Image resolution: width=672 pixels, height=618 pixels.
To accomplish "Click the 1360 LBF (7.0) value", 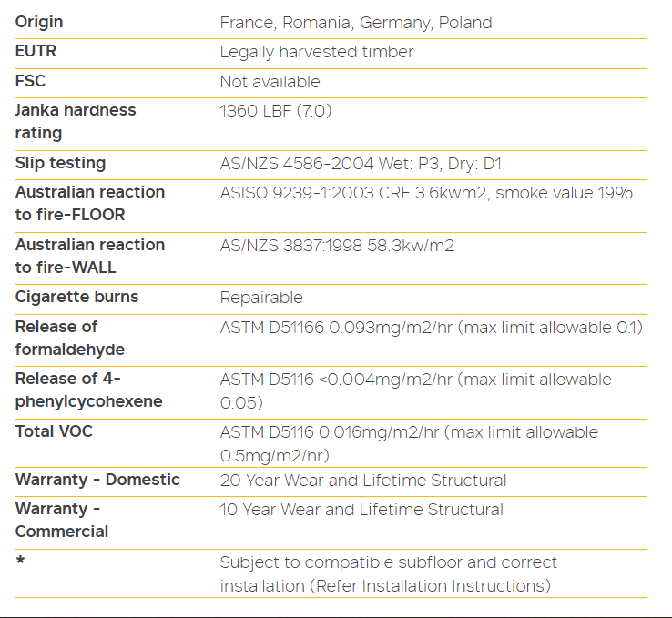I will (276, 111).
